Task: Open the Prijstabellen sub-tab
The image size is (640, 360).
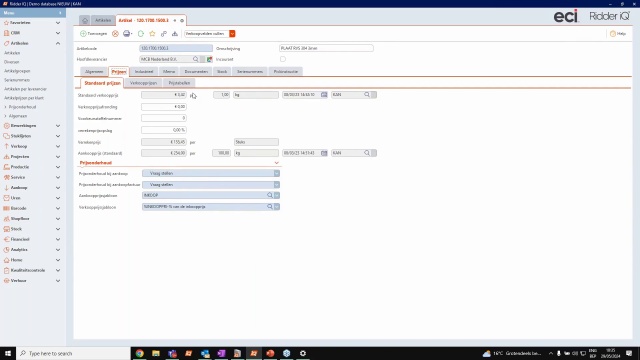Action: 179,83
